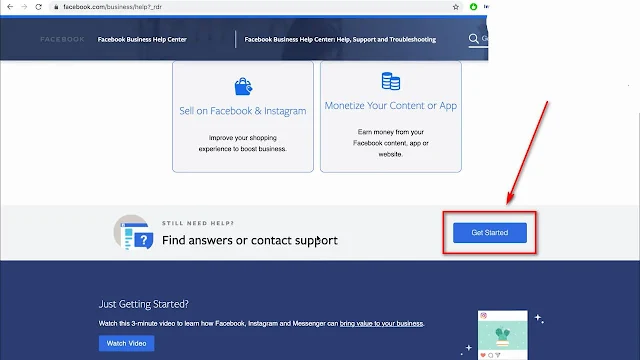Click the facebook.com/business/help address bar

tap(256, 7)
